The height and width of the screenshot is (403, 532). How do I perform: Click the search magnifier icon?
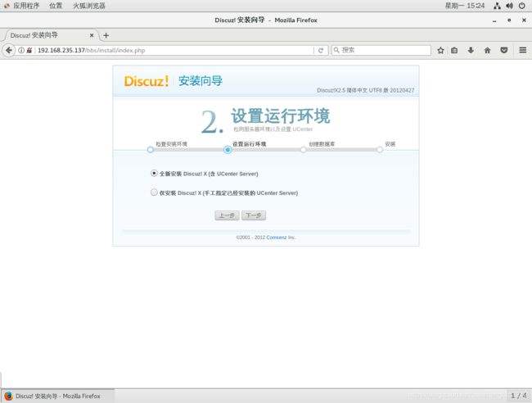pos(336,50)
